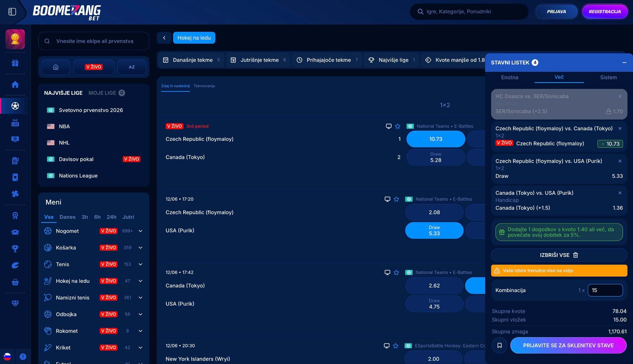Image resolution: width=633 pixels, height=364 pixels.
Task: Open stream monitor icon for live Czech match
Action: 389,126
